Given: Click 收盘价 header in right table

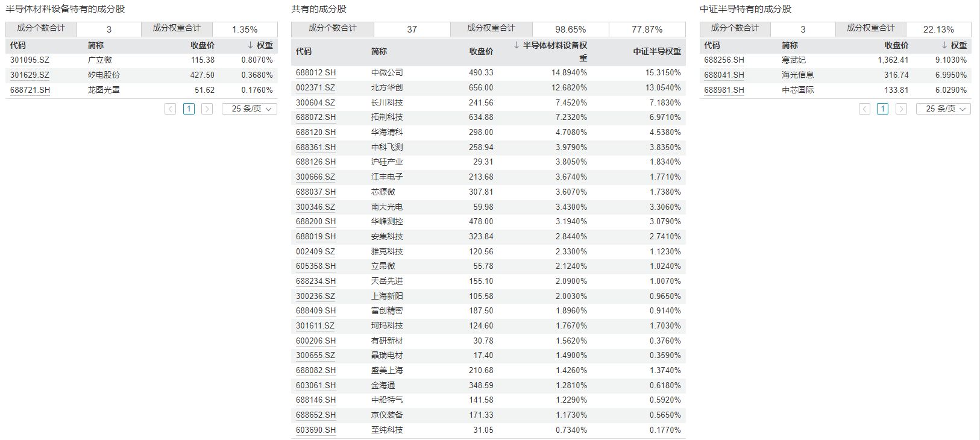Looking at the screenshot, I should click(896, 45).
